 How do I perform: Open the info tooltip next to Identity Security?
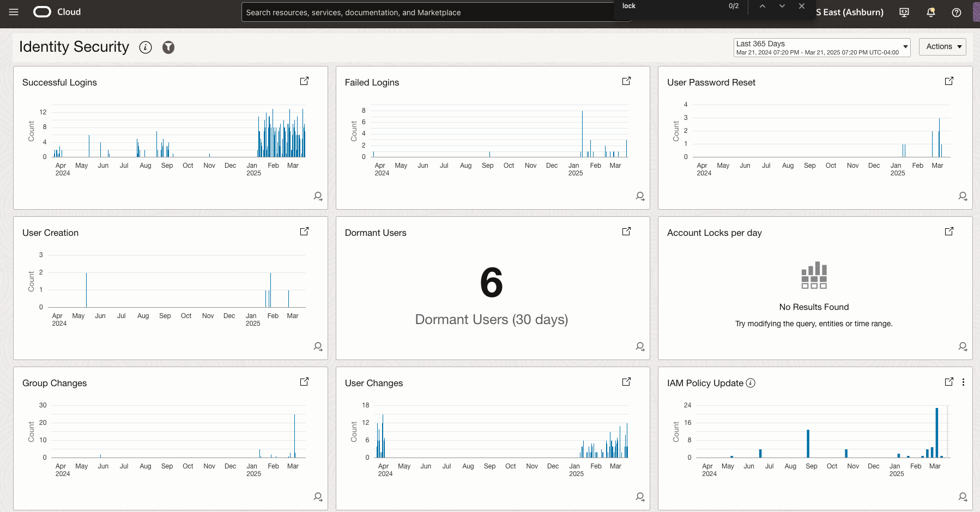coord(146,47)
